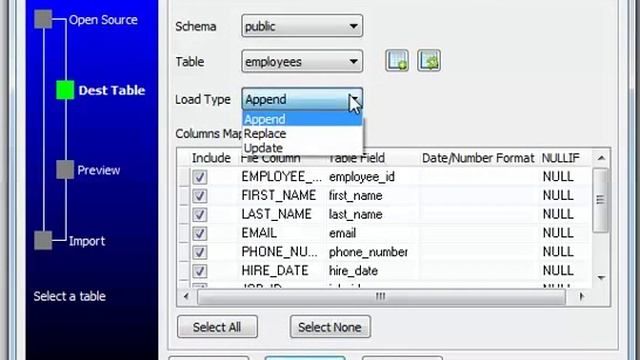Click NULL cell in first_name row
Image resolution: width=640 pixels, height=360 pixels.
pyautogui.click(x=565, y=196)
